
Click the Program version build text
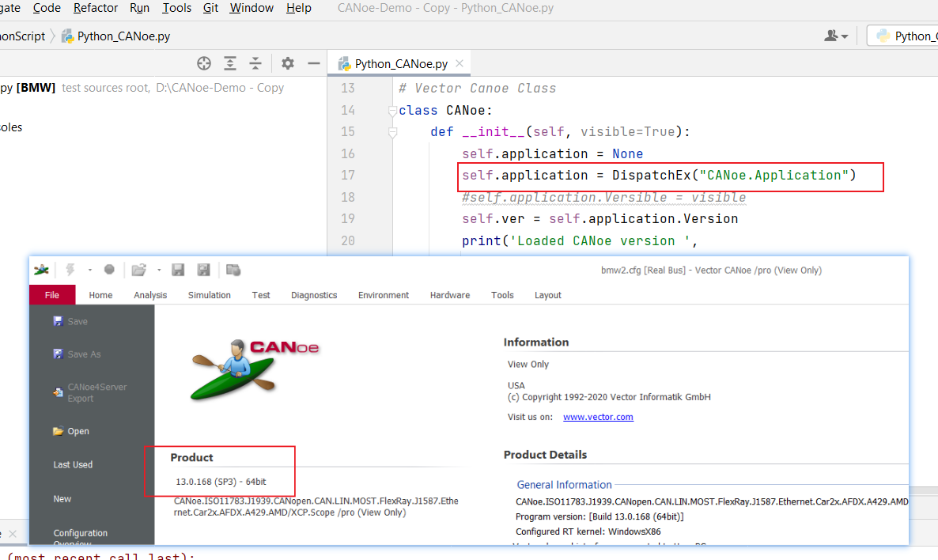[x=599, y=516]
